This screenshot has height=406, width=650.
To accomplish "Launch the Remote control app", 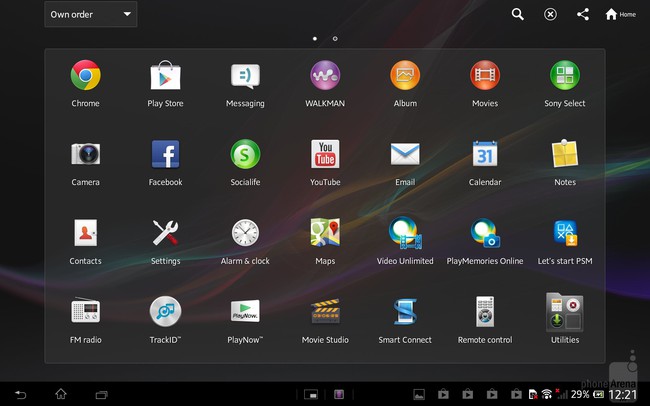I will pyautogui.click(x=485, y=311).
